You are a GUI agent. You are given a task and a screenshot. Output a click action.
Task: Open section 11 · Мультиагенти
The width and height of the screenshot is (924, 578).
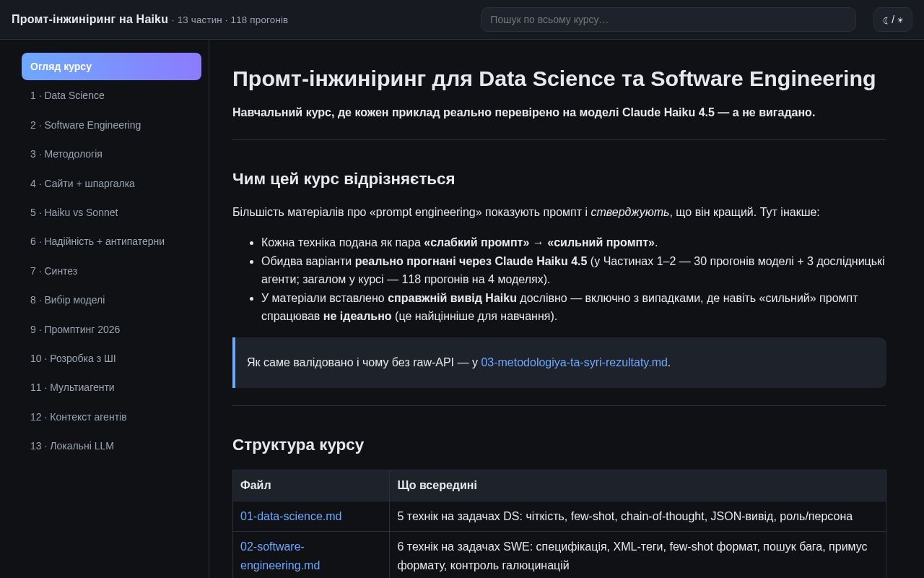coord(111,387)
